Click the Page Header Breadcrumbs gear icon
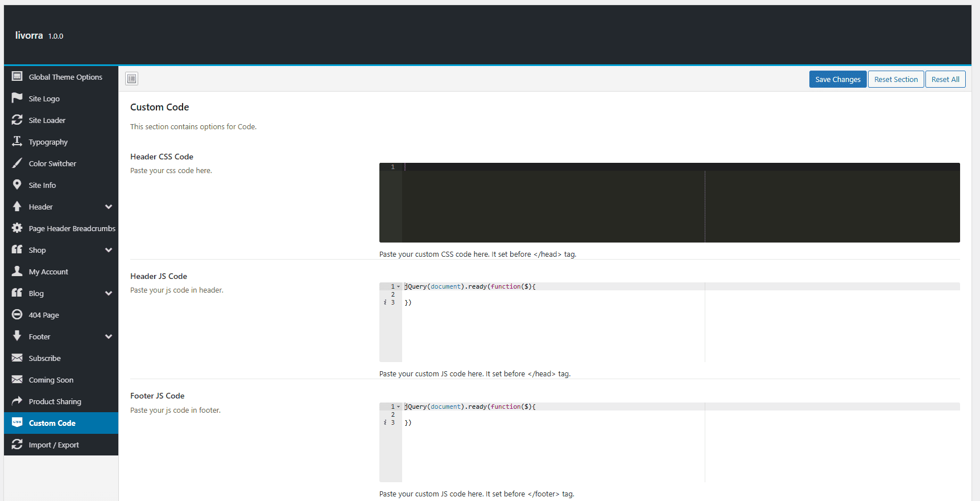 [17, 228]
